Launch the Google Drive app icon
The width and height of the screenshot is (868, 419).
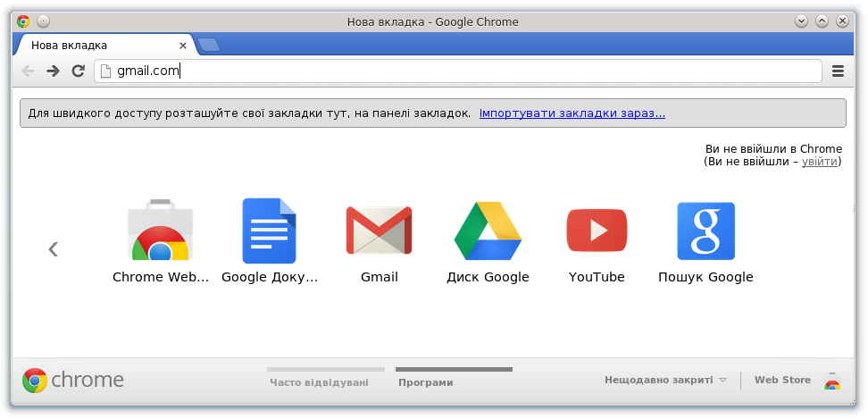(488, 230)
